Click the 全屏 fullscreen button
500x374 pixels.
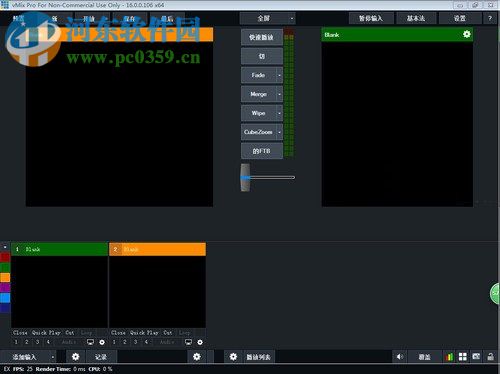coord(264,18)
